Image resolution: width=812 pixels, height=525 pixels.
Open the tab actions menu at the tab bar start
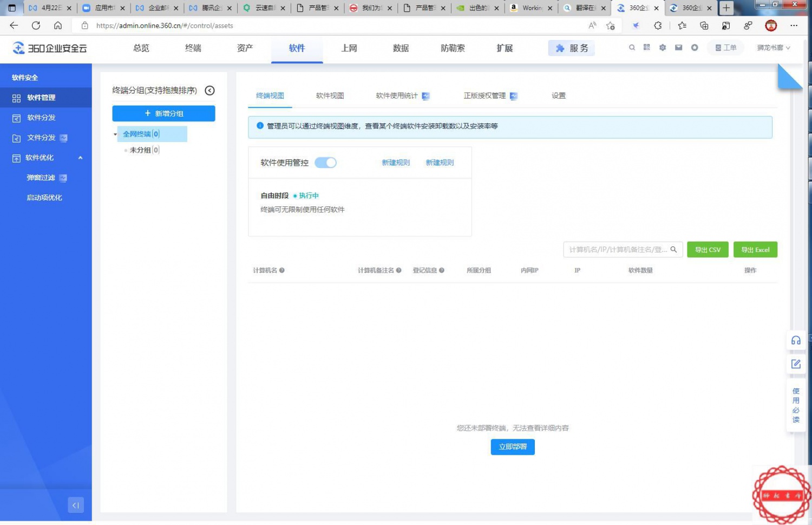(x=12, y=8)
